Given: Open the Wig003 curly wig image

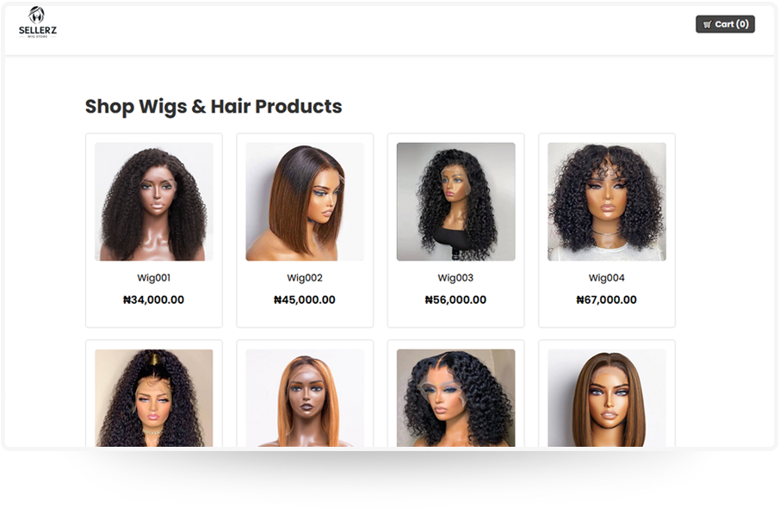Looking at the screenshot, I should 455,201.
